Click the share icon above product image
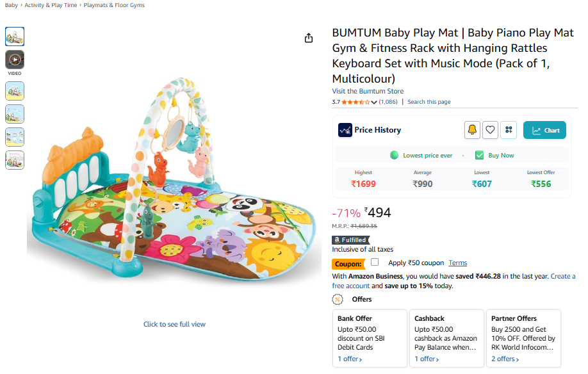Viewport: 588px width, 374px height. (309, 38)
